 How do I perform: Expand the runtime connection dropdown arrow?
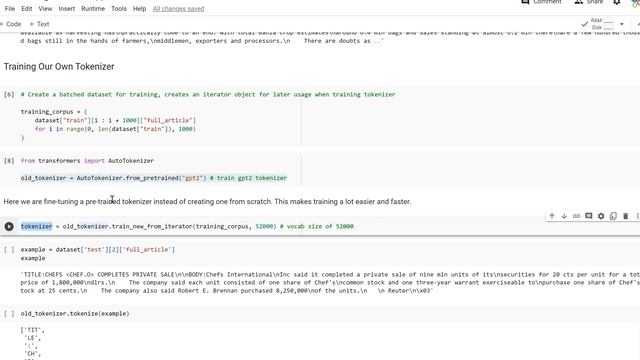pyautogui.click(x=622, y=24)
